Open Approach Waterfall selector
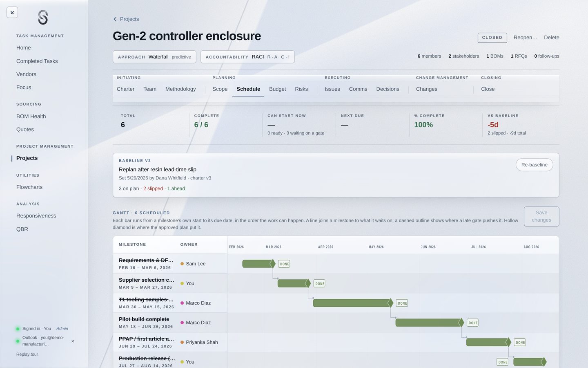 pos(154,57)
